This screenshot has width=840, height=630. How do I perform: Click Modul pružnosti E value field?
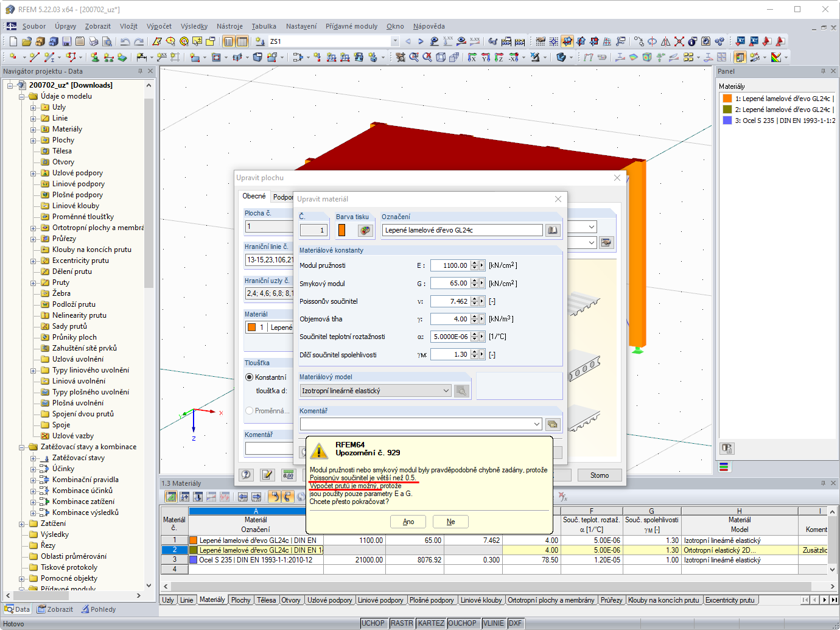(450, 265)
